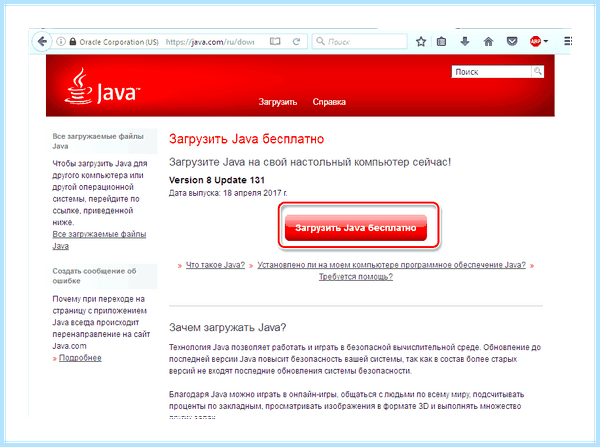Click magnifier icon in browser search box
600x447 pixels.
(320, 41)
